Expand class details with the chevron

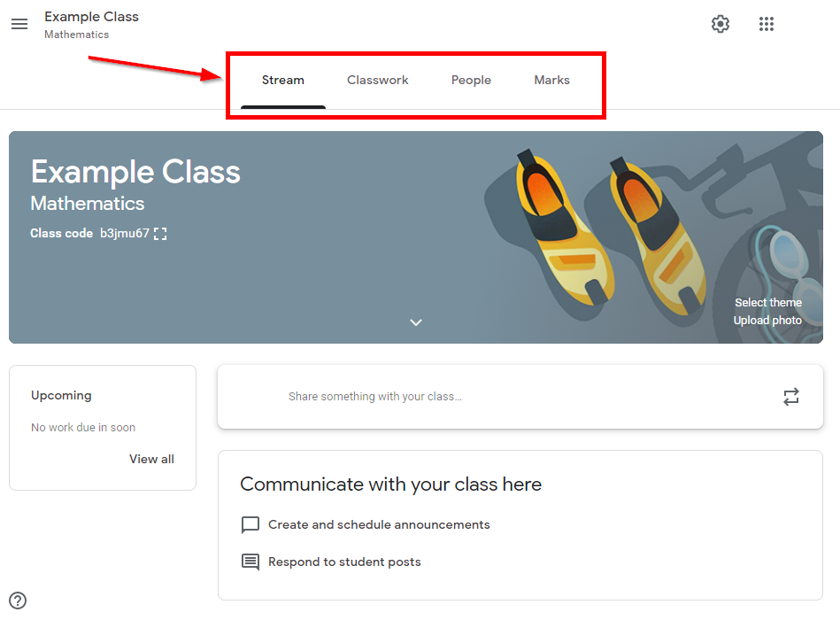[416, 322]
